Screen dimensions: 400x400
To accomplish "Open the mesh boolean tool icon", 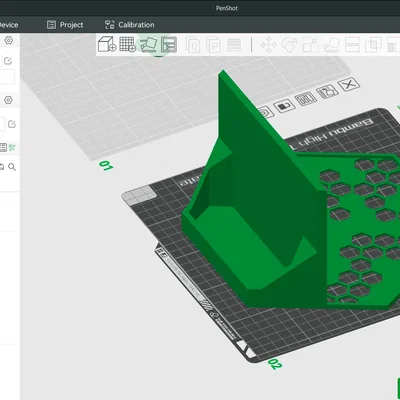I will pos(373,45).
